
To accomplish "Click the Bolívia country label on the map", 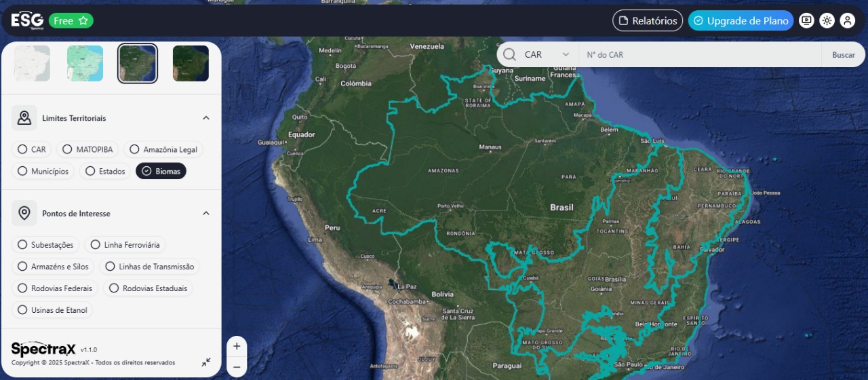I will 443,294.
